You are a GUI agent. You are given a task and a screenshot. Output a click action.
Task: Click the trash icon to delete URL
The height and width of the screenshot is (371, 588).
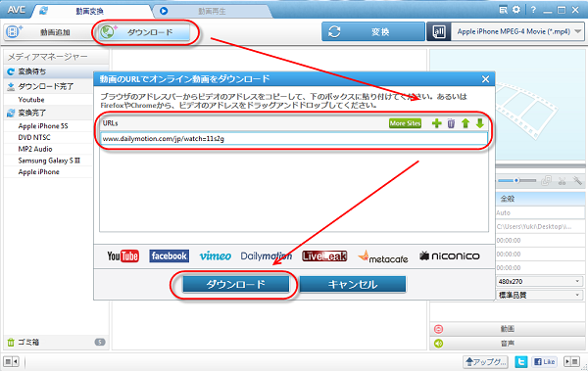pyautogui.click(x=451, y=123)
